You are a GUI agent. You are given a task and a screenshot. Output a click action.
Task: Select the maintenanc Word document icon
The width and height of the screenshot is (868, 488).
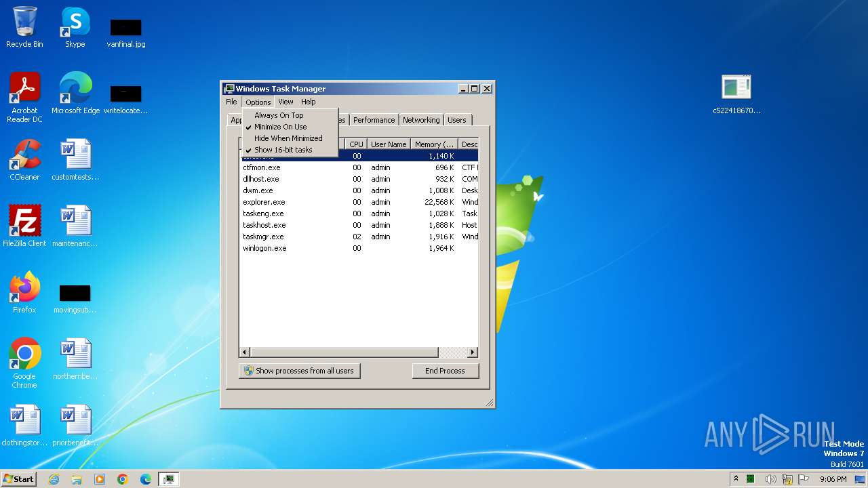(x=75, y=226)
